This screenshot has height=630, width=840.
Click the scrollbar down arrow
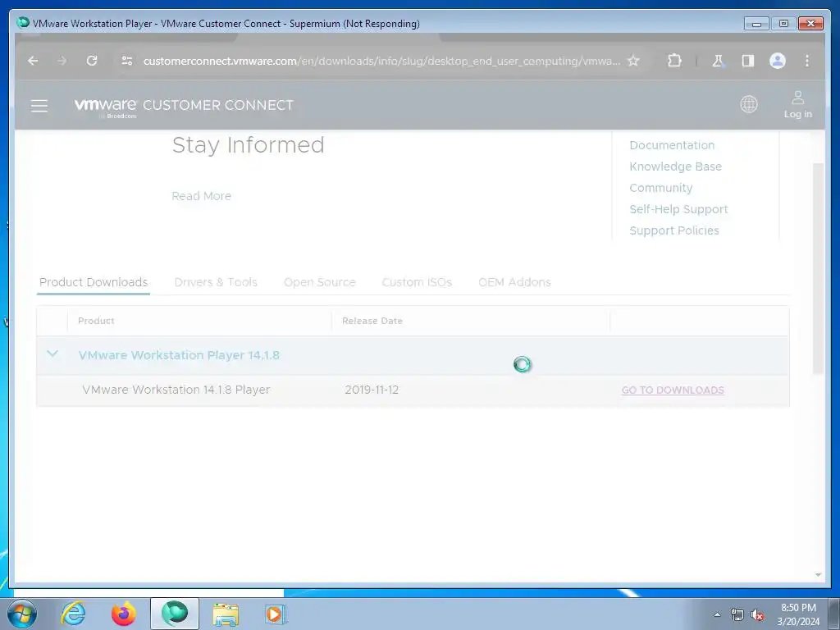click(x=818, y=575)
